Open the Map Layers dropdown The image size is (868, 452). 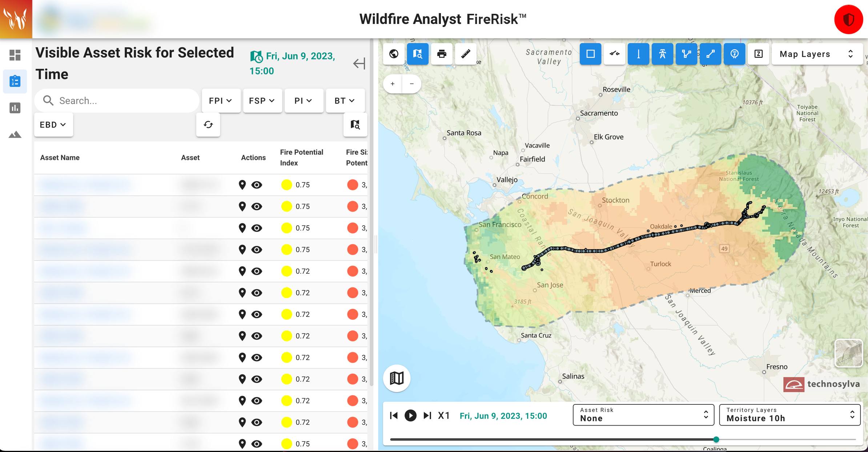(x=816, y=54)
